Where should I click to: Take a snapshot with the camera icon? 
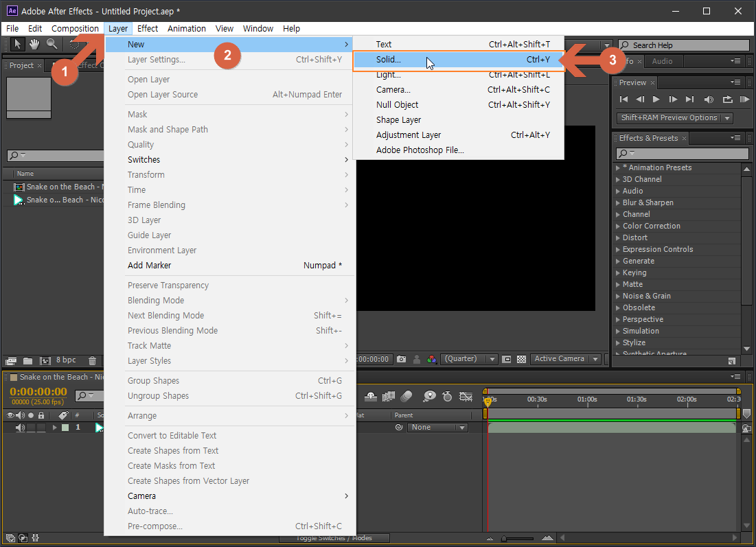[x=401, y=359]
